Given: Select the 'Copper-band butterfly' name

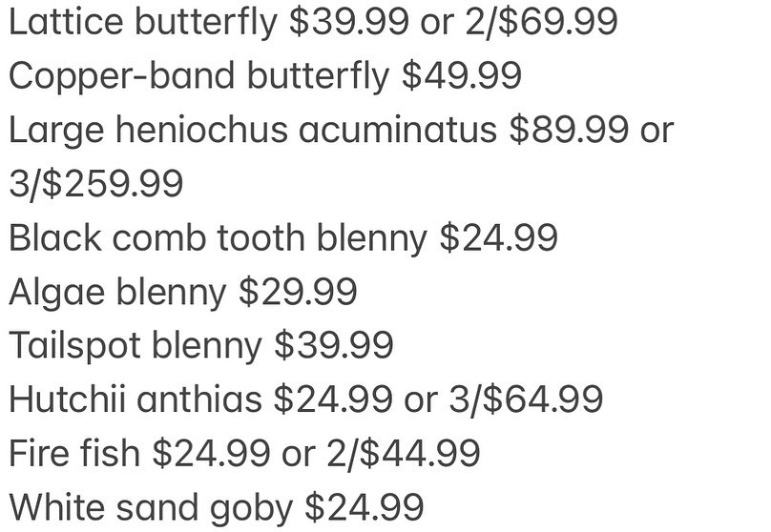Looking at the screenshot, I should (199, 75).
